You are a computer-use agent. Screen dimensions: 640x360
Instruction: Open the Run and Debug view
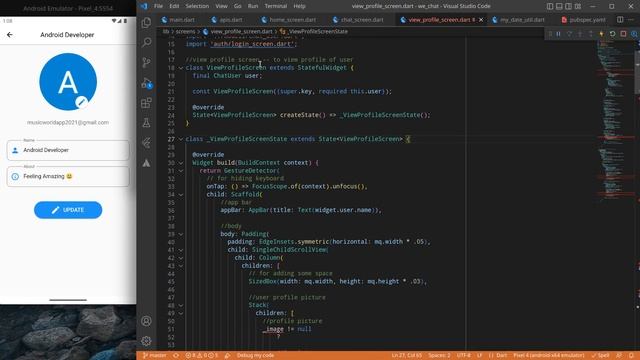(x=147, y=83)
